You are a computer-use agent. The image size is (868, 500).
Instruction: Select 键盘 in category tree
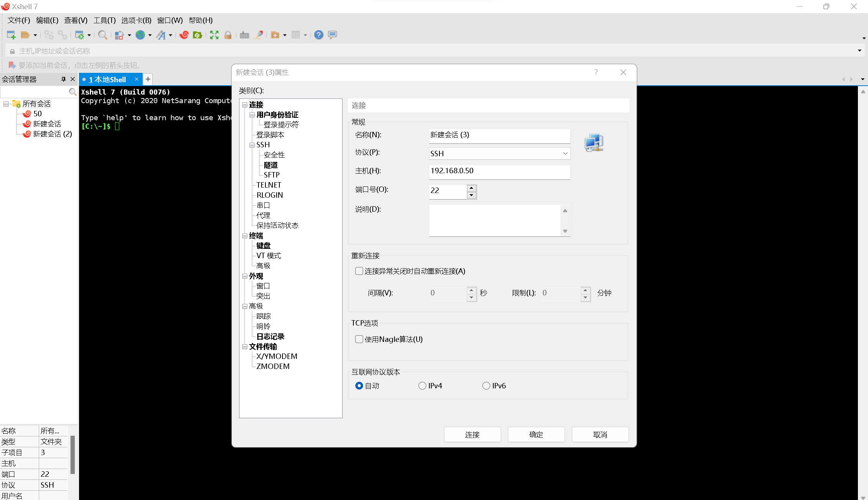tap(263, 246)
